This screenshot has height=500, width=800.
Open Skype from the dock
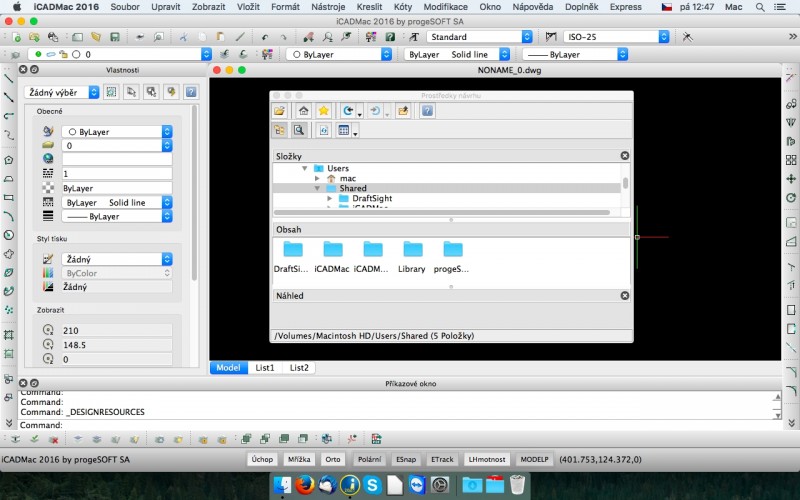click(x=372, y=485)
